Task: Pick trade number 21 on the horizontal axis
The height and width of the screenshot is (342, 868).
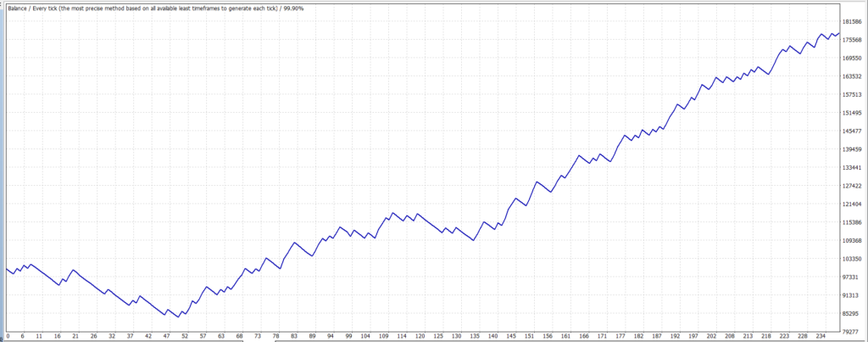Action: [x=76, y=337]
